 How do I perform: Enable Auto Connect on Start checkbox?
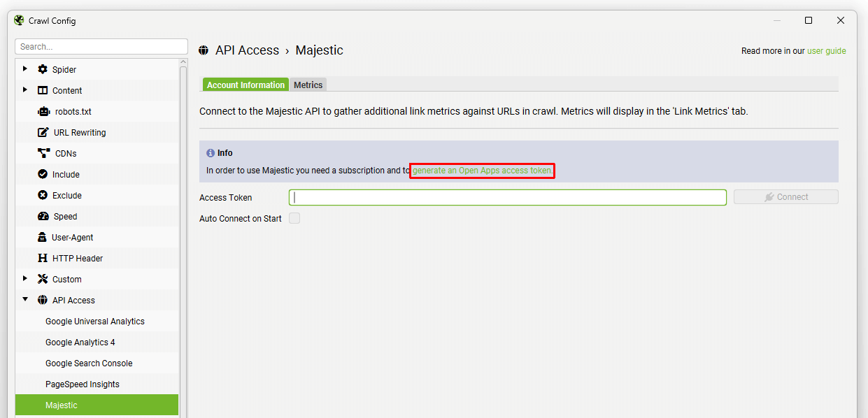coord(294,219)
